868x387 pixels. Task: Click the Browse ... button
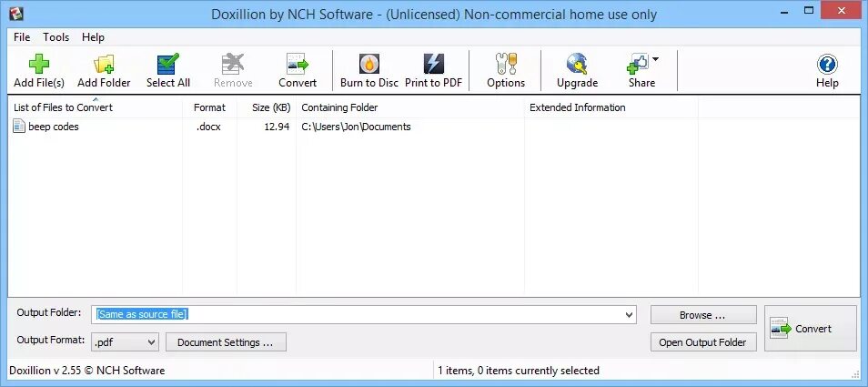[x=703, y=314]
